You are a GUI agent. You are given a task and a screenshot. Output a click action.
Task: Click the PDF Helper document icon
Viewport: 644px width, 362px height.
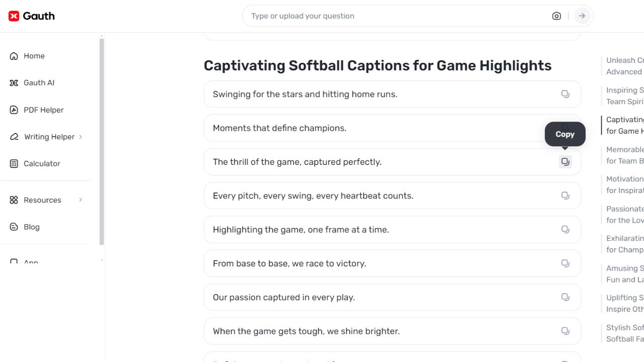[x=14, y=110]
